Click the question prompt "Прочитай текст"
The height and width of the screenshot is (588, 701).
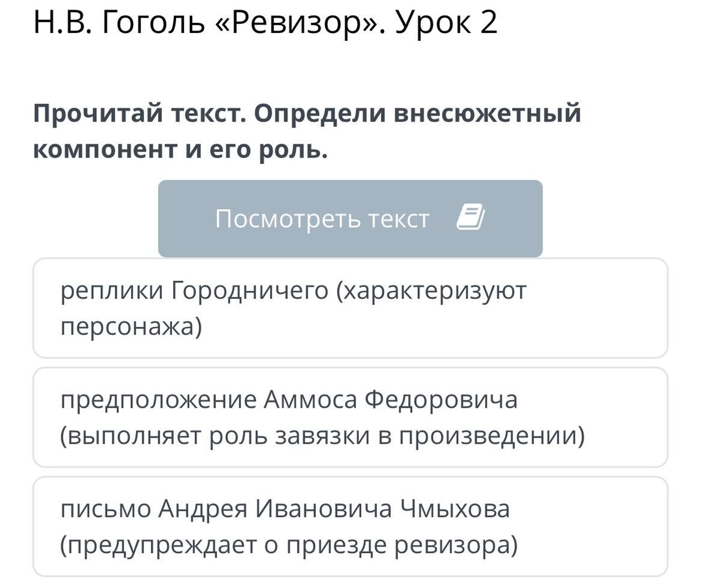(x=138, y=113)
